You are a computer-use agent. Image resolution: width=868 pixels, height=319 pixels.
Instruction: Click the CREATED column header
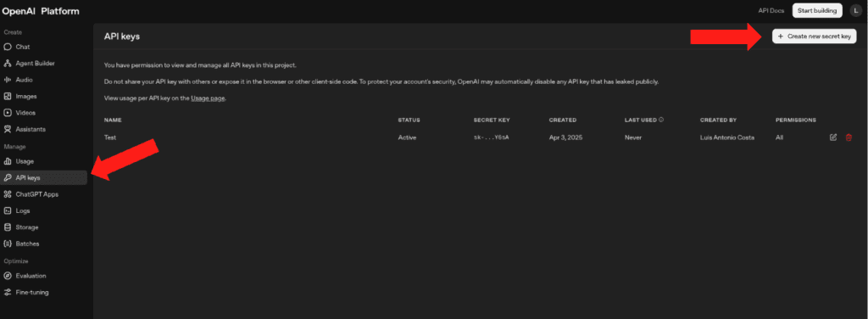[563, 120]
